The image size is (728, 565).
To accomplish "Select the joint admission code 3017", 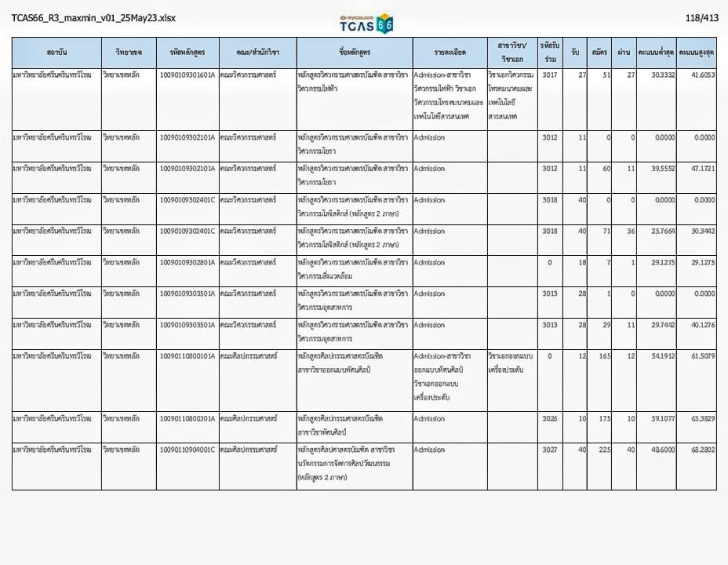I will 550,75.
